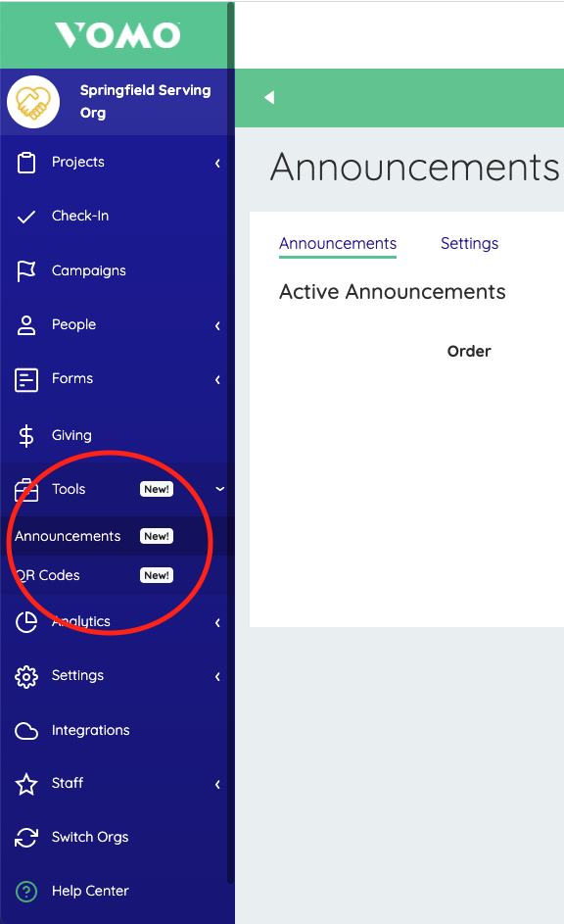Viewport: 564px width, 924px height.
Task: Expand the Staff submenu chevron
Action: point(217,784)
